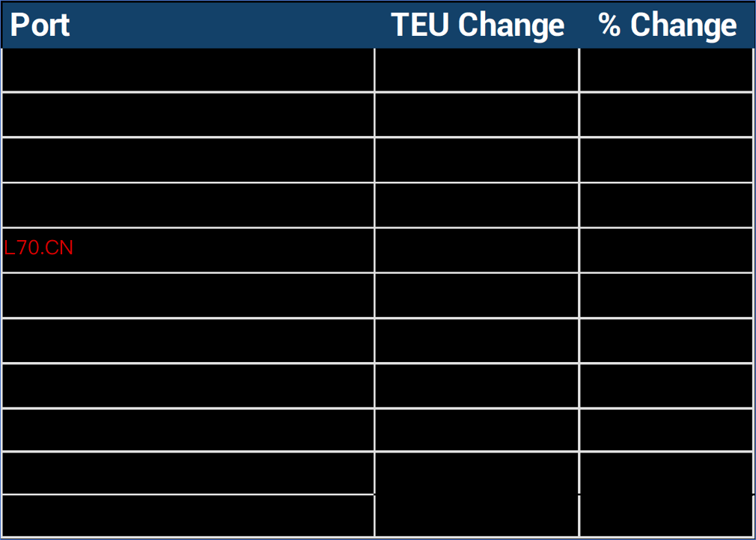756x540 pixels.
Task: Select TEU Change cell in L70.CN row
Action: coord(477,250)
